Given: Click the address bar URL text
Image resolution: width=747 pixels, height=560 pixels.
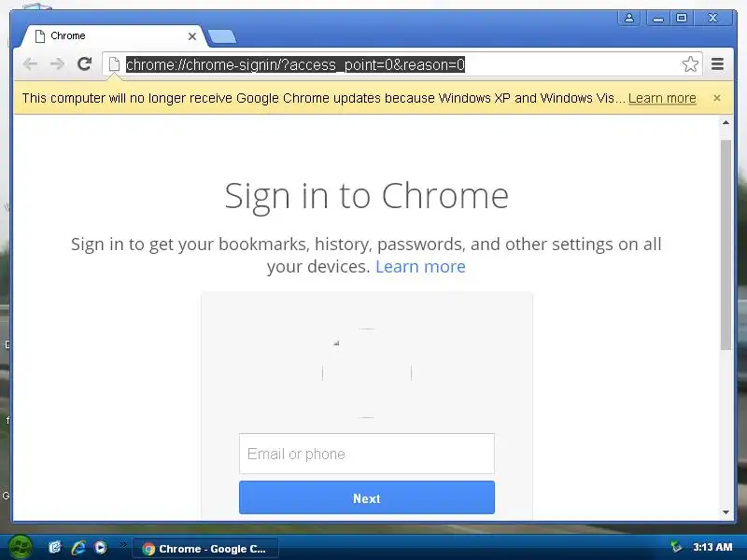Looking at the screenshot, I should [x=295, y=64].
